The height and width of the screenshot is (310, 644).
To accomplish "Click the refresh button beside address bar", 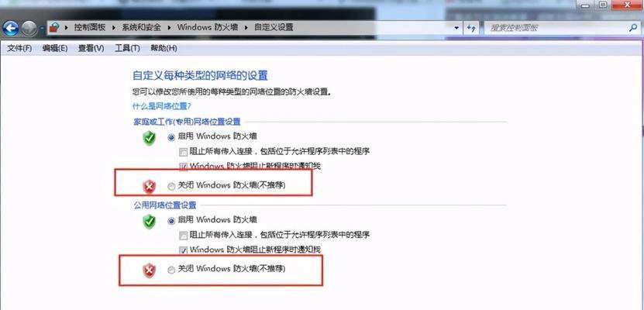I will point(471,29).
